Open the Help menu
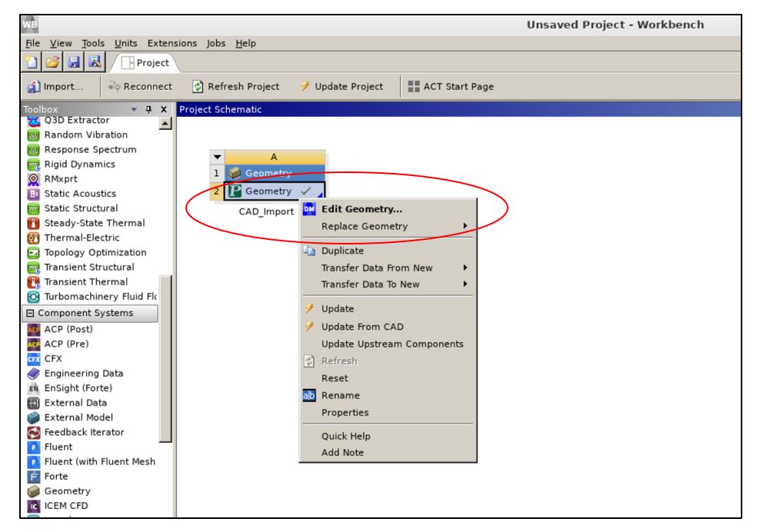Image resolution: width=760 pixels, height=532 pixels. (245, 43)
